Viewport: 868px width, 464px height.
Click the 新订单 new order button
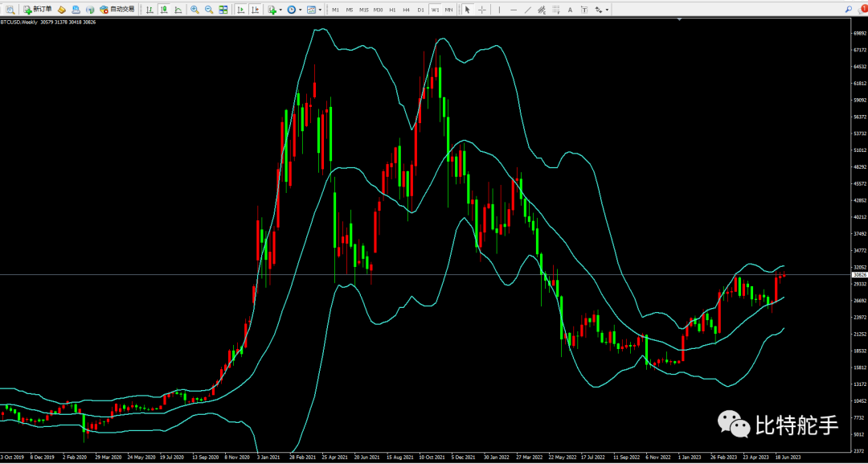point(38,10)
